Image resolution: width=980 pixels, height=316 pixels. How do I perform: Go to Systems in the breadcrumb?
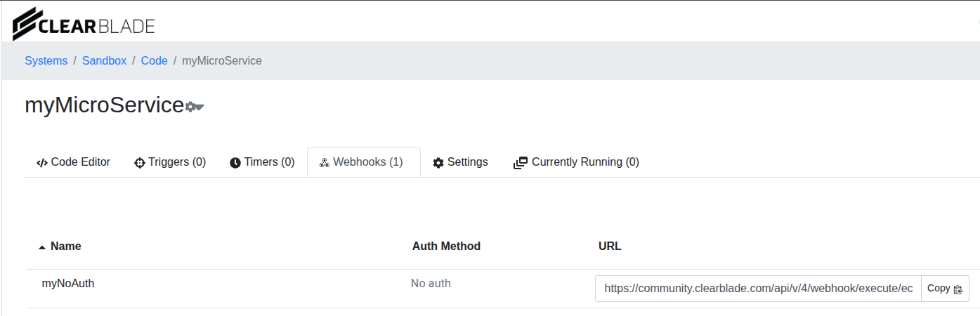[x=46, y=61]
